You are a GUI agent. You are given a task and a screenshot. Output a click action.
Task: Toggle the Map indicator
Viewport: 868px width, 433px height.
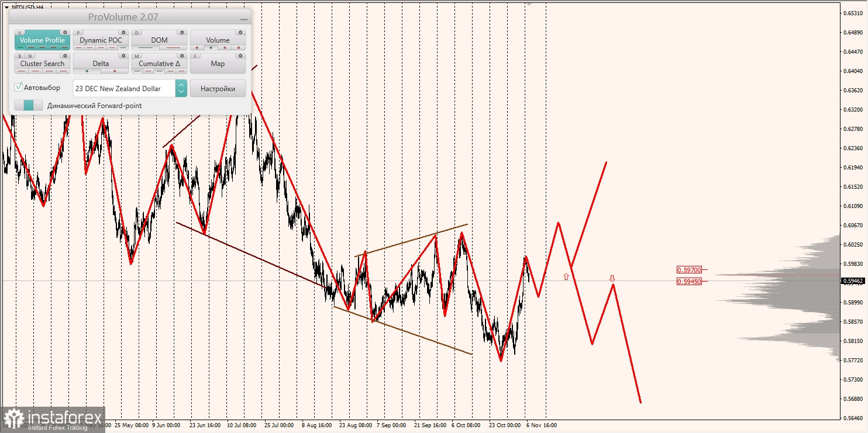[x=218, y=63]
